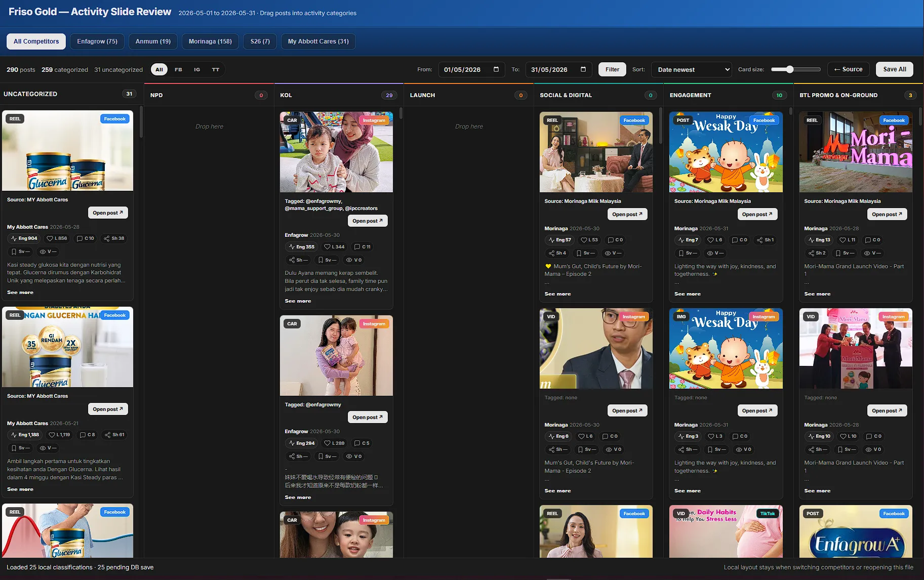This screenshot has width=924, height=580.
Task: Click likes stat L 11 on Mori-Mama card
Action: 848,240
